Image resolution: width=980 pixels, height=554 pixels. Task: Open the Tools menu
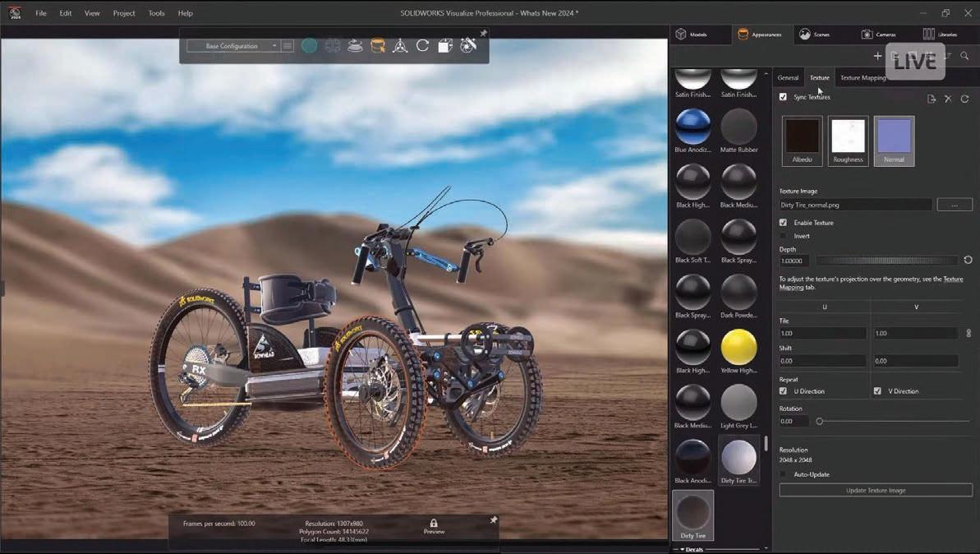point(156,13)
